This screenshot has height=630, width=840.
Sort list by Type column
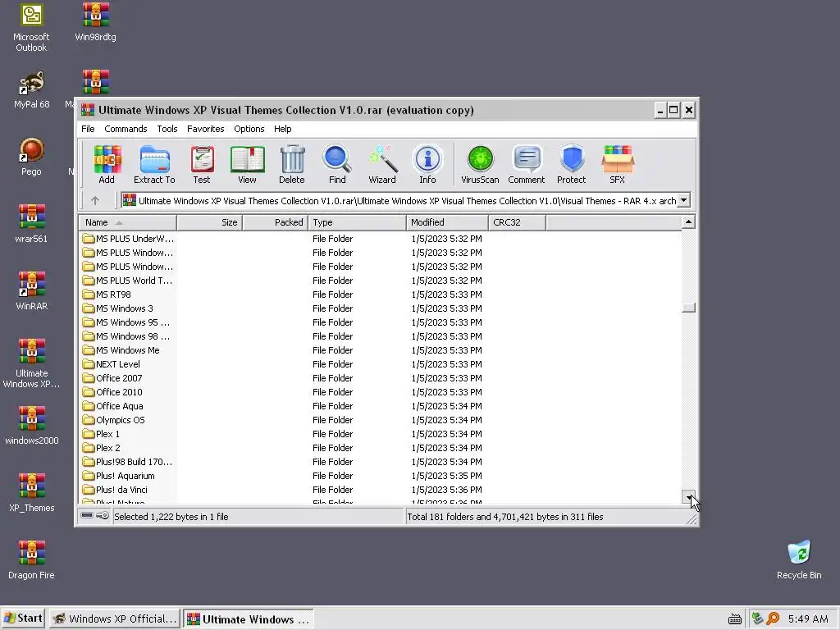[358, 222]
